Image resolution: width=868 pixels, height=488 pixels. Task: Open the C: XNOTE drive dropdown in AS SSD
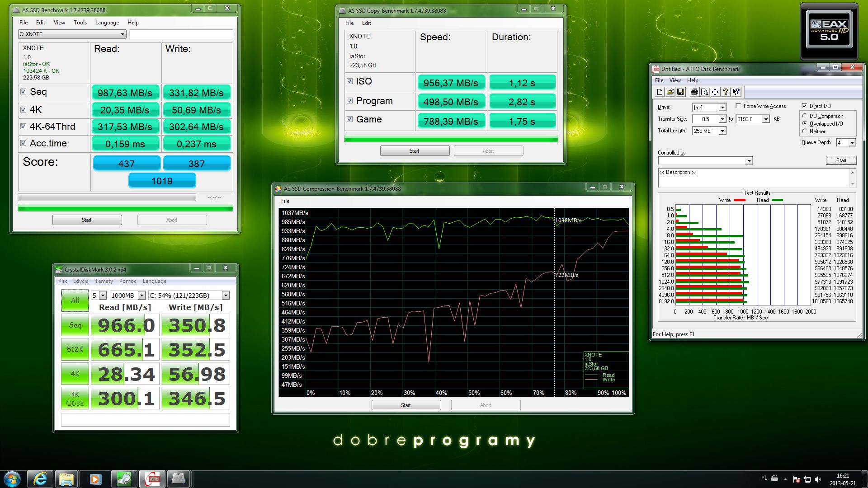[72, 34]
